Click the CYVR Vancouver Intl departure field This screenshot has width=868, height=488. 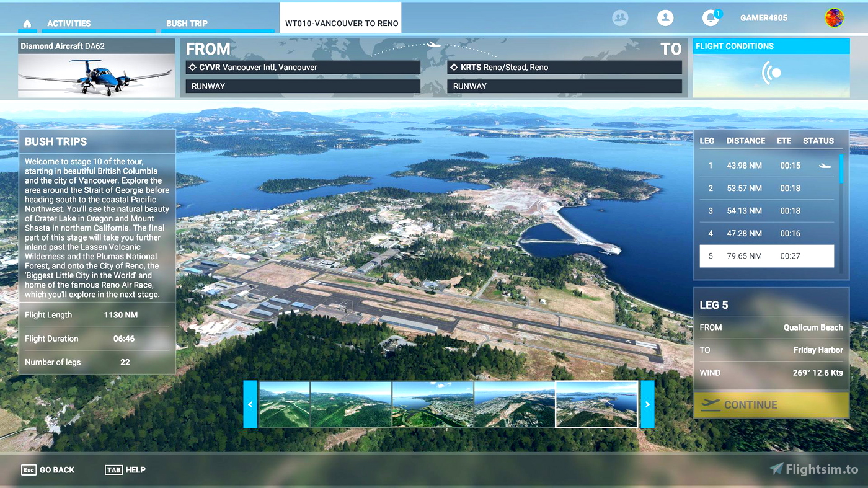click(x=303, y=67)
